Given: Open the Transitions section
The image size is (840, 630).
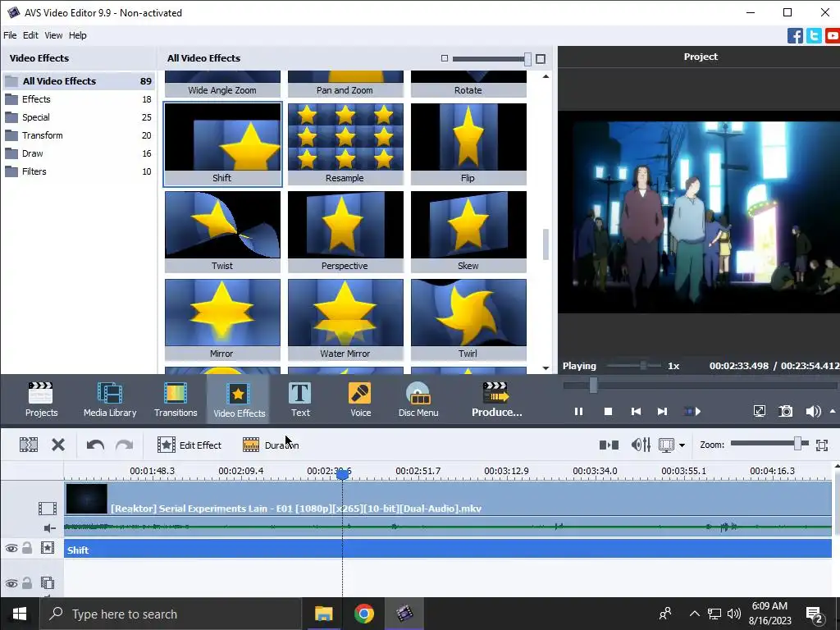Looking at the screenshot, I should pyautogui.click(x=176, y=399).
